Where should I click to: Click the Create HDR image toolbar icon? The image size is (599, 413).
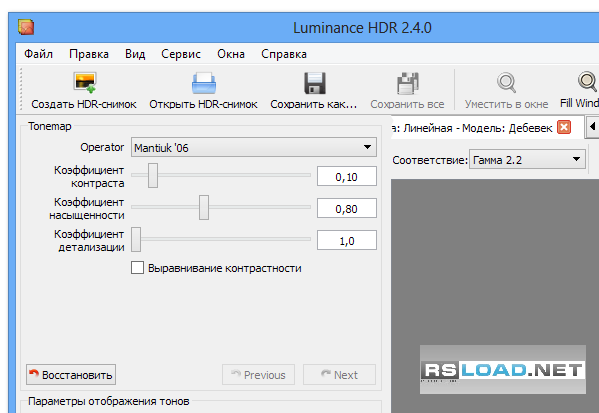pos(85,83)
